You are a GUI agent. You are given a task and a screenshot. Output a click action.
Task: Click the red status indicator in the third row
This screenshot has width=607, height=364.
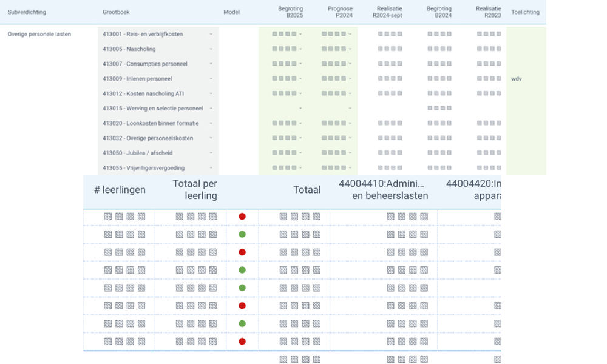click(x=242, y=252)
